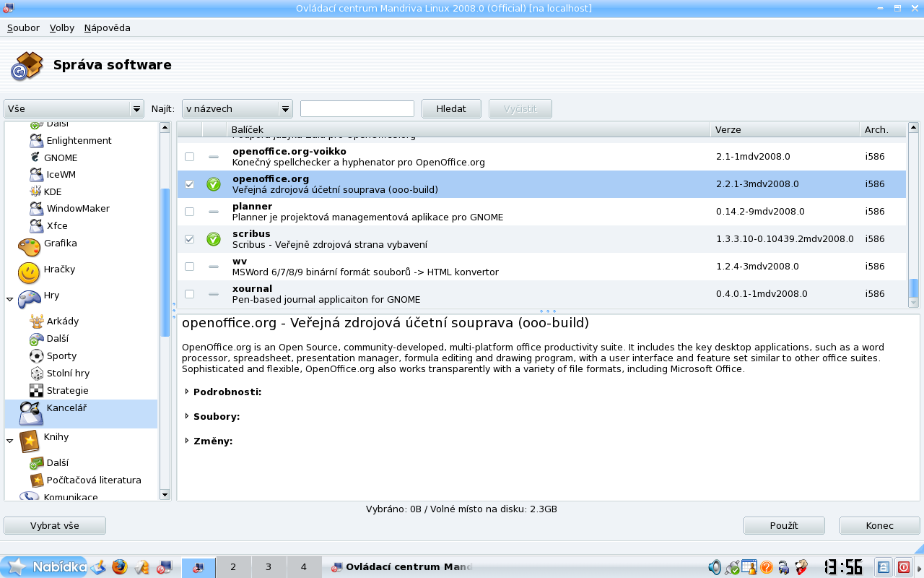Open the Soubor menu
This screenshot has width=924, height=578.
(23, 27)
